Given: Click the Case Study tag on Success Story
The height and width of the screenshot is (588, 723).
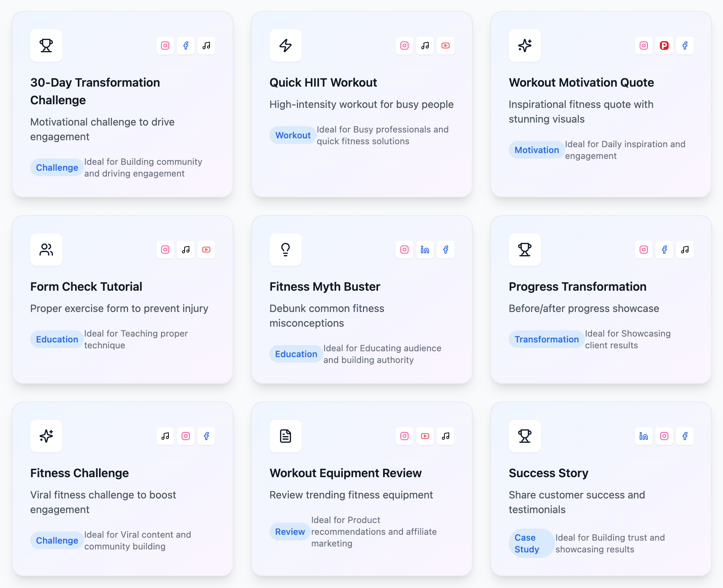Looking at the screenshot, I should point(531,543).
